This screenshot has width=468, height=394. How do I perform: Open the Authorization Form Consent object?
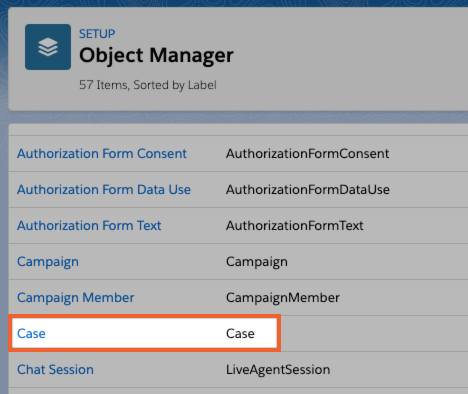(102, 154)
